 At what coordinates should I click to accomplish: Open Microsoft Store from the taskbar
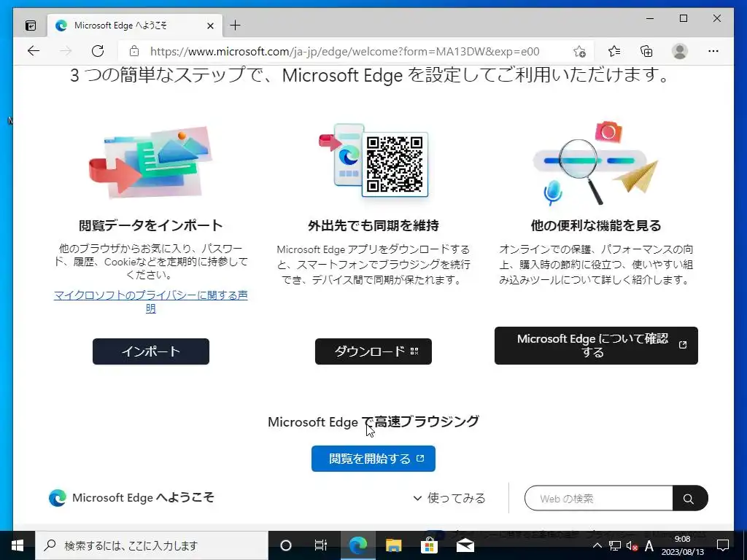pyautogui.click(x=429, y=545)
